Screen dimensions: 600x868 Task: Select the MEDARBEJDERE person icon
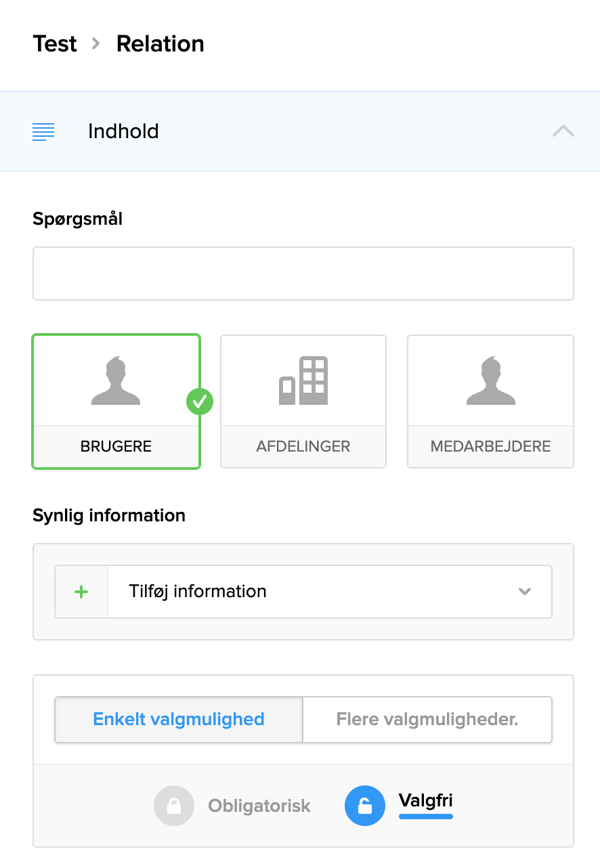[x=490, y=381]
